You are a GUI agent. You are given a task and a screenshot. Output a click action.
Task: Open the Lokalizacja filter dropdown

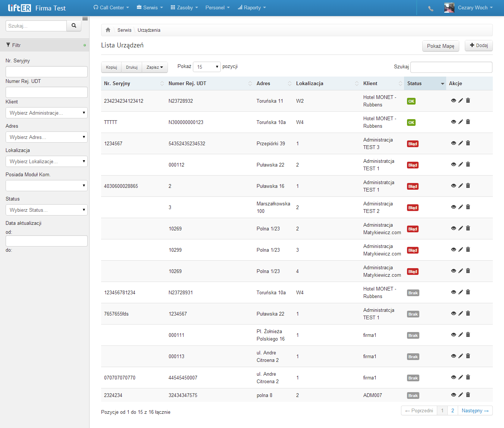[x=47, y=161]
